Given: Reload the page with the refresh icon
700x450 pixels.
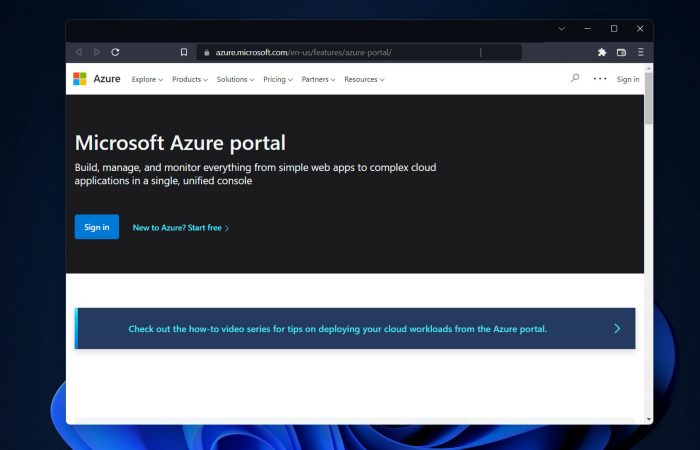Looking at the screenshot, I should (x=115, y=52).
